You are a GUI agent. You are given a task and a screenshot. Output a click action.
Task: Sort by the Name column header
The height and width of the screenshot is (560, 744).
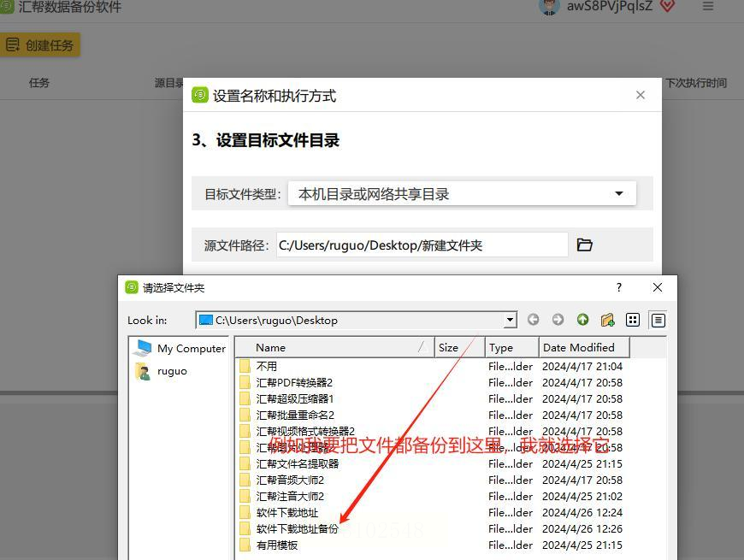coord(335,348)
